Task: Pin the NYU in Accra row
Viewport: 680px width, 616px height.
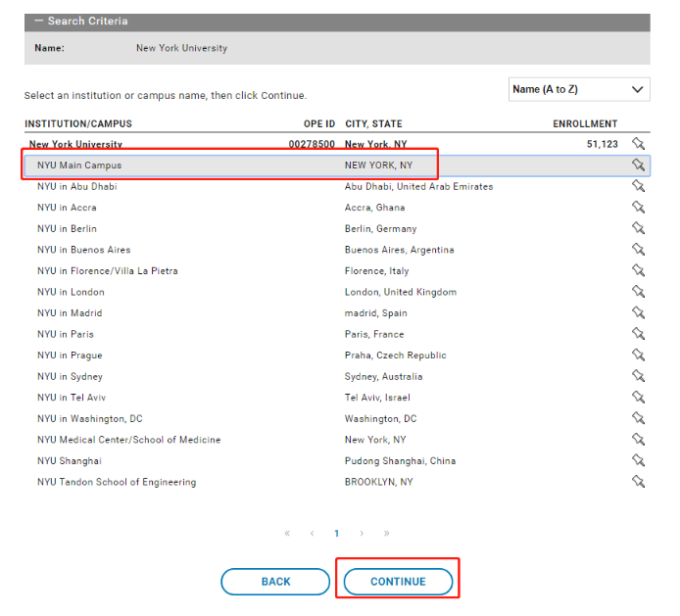Action: (x=638, y=208)
